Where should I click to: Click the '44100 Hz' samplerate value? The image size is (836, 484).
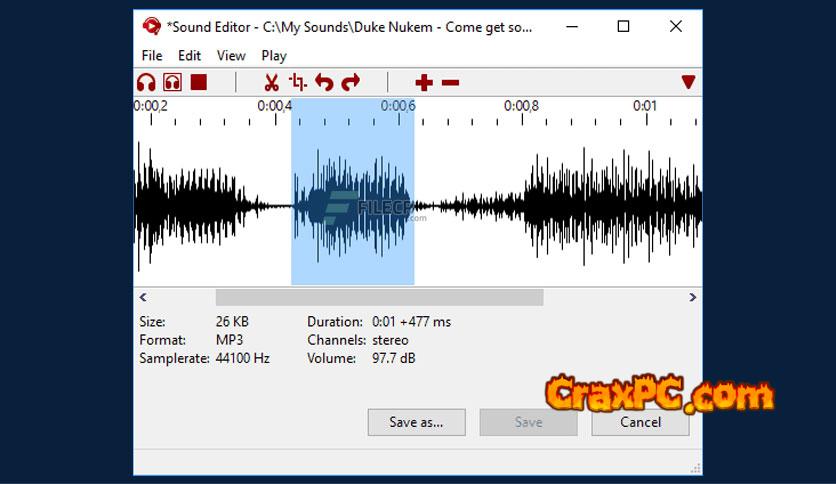[243, 358]
